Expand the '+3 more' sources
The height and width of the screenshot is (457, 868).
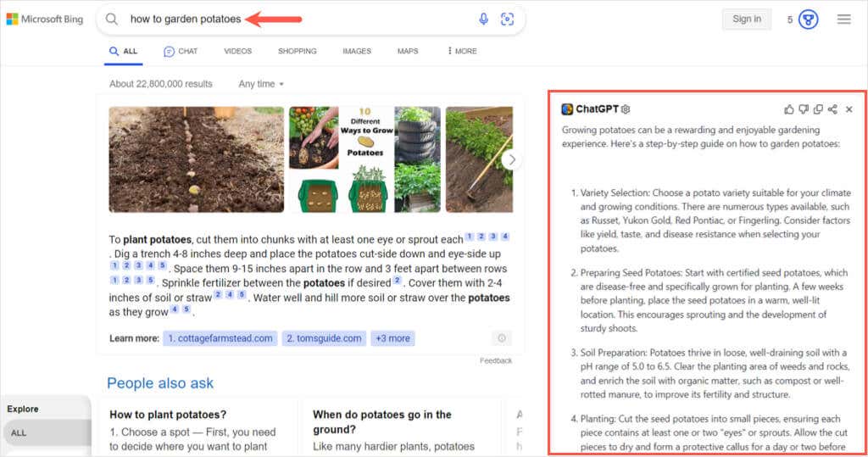tap(392, 338)
